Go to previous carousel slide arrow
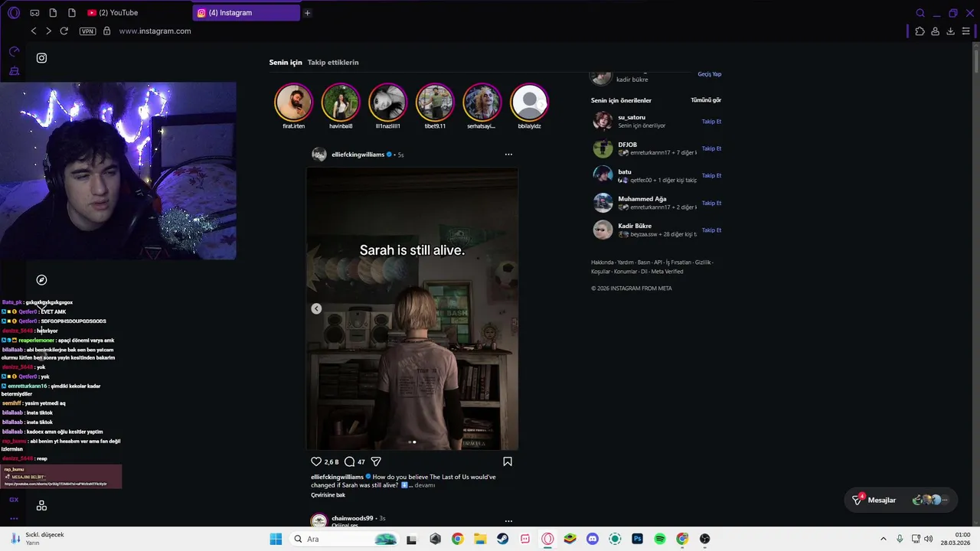The image size is (980, 551). [316, 308]
